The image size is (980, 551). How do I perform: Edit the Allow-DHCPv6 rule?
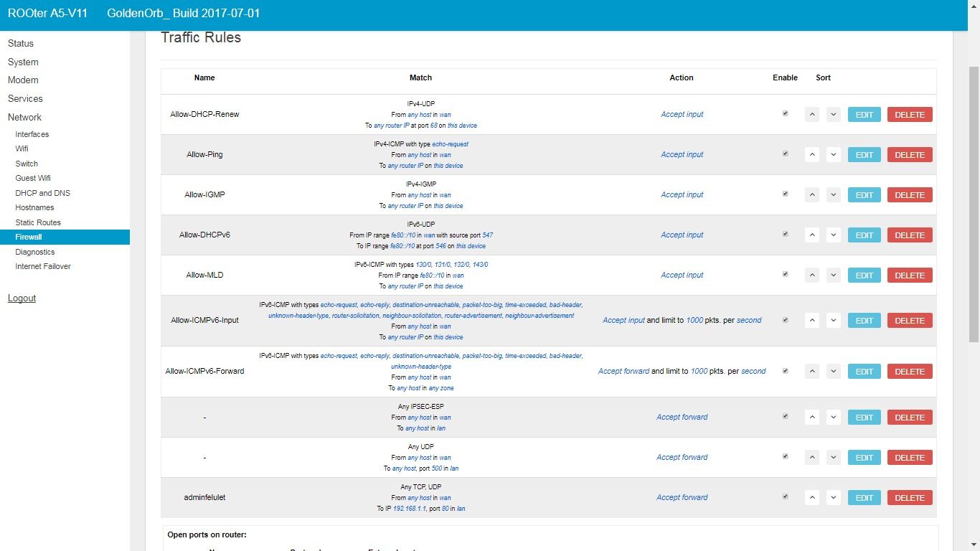click(864, 235)
